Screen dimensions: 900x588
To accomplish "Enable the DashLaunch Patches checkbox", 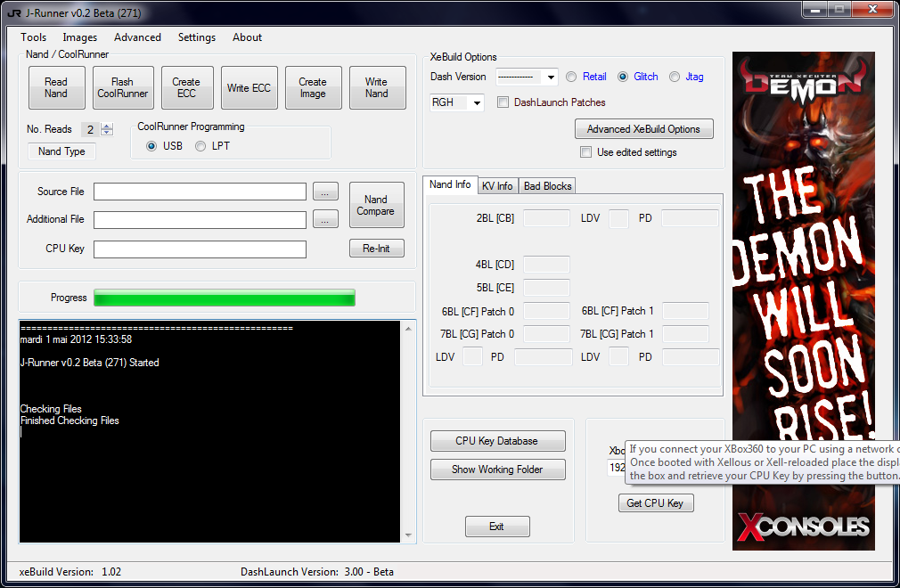I will point(503,102).
